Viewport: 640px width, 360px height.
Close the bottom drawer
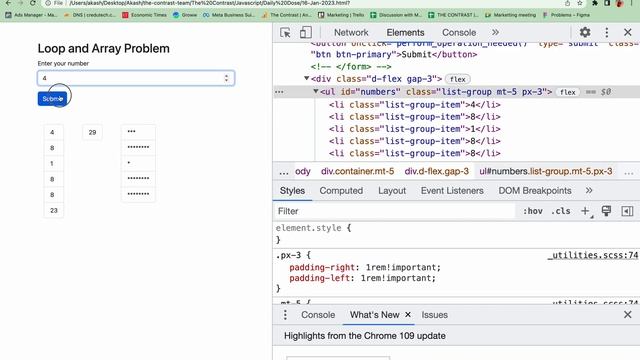(x=628, y=315)
